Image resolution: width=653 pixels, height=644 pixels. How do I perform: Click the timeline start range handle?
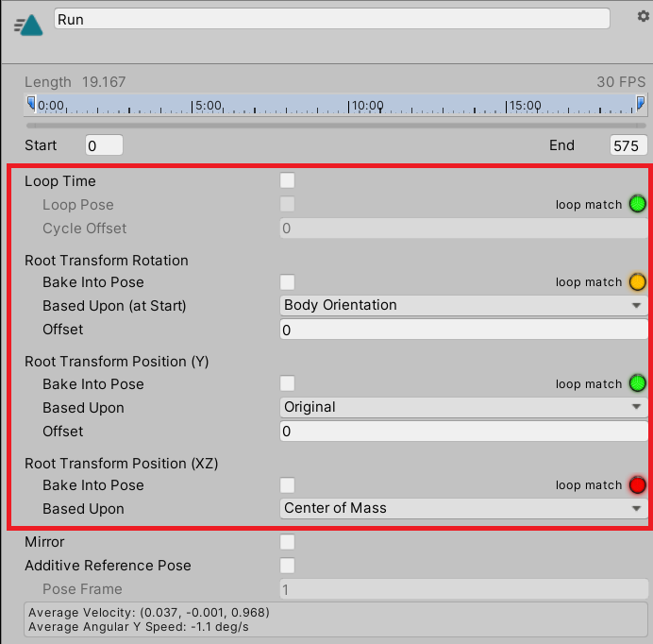(x=31, y=103)
